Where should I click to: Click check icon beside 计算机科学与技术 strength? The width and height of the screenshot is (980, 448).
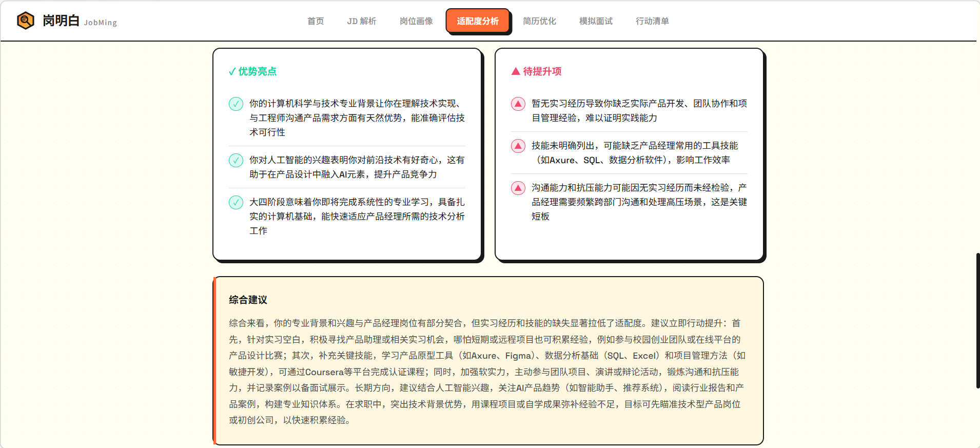point(236,104)
